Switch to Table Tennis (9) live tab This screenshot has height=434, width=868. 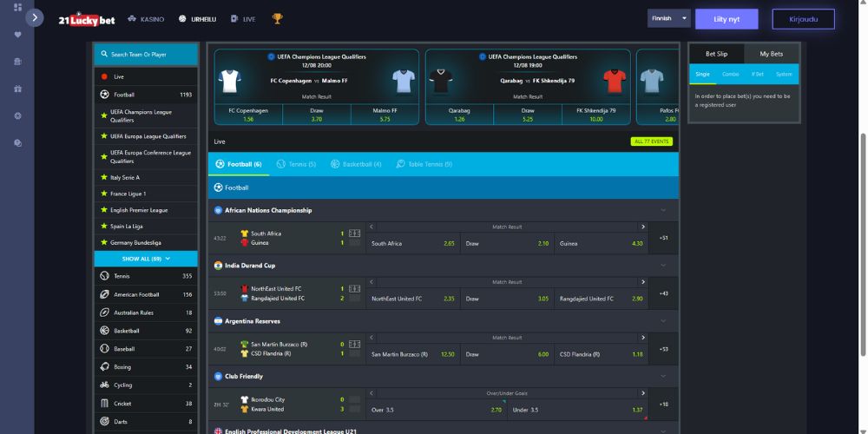(x=424, y=164)
